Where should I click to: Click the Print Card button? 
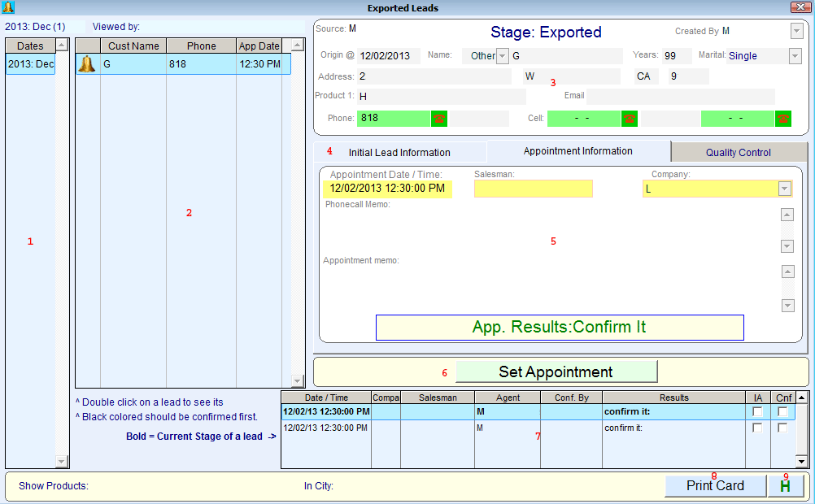(715, 486)
